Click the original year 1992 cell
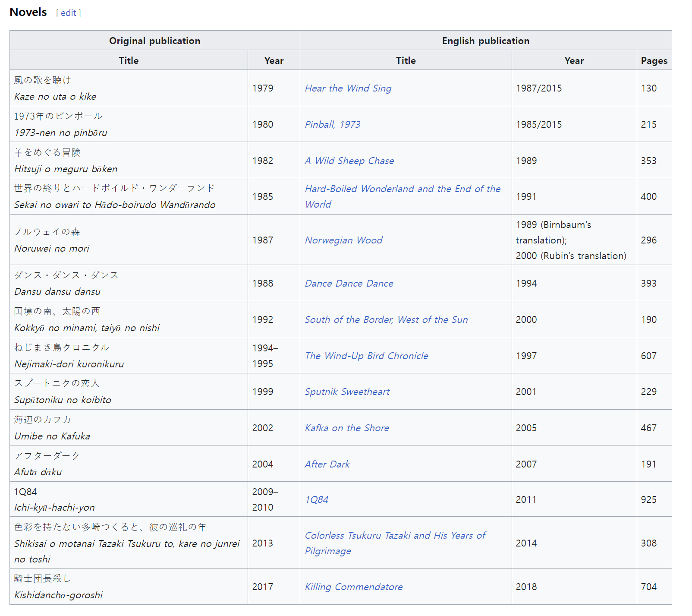 (x=274, y=319)
